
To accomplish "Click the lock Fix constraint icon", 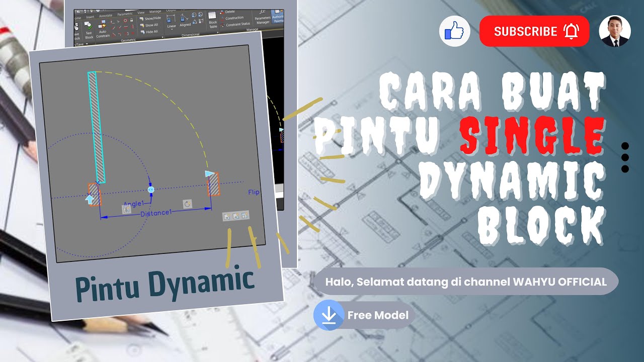I will point(131,20).
